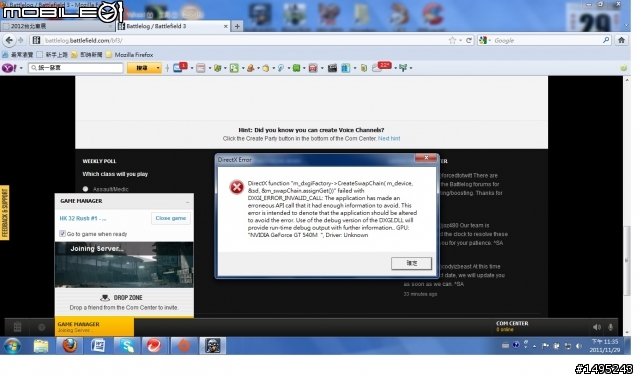Screen dimensions: 640x377
Task: Click the search magnifier icon in Google box
Action: click(x=606, y=40)
